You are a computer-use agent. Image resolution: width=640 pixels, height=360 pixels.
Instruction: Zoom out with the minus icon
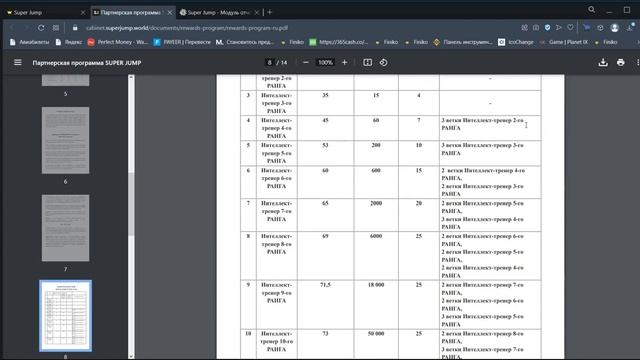tap(306, 62)
